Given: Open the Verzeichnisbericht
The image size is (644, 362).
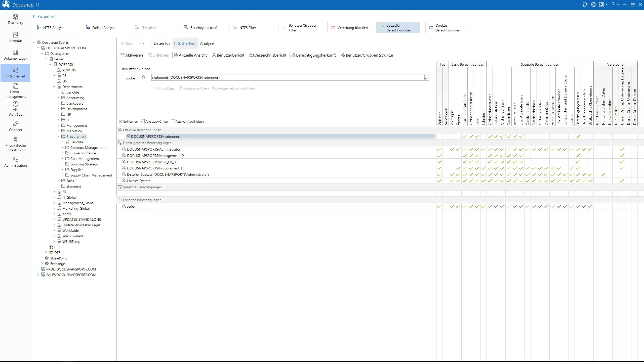Looking at the screenshot, I should (268, 55).
